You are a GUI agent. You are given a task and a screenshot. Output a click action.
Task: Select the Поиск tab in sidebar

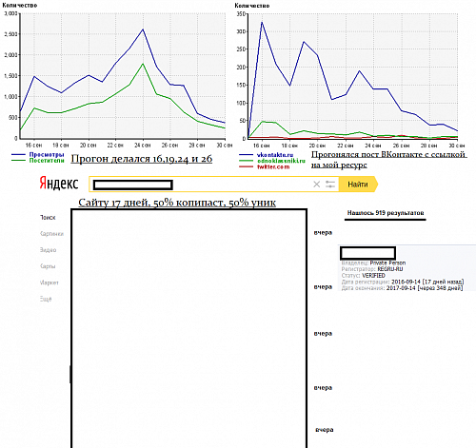point(48,218)
